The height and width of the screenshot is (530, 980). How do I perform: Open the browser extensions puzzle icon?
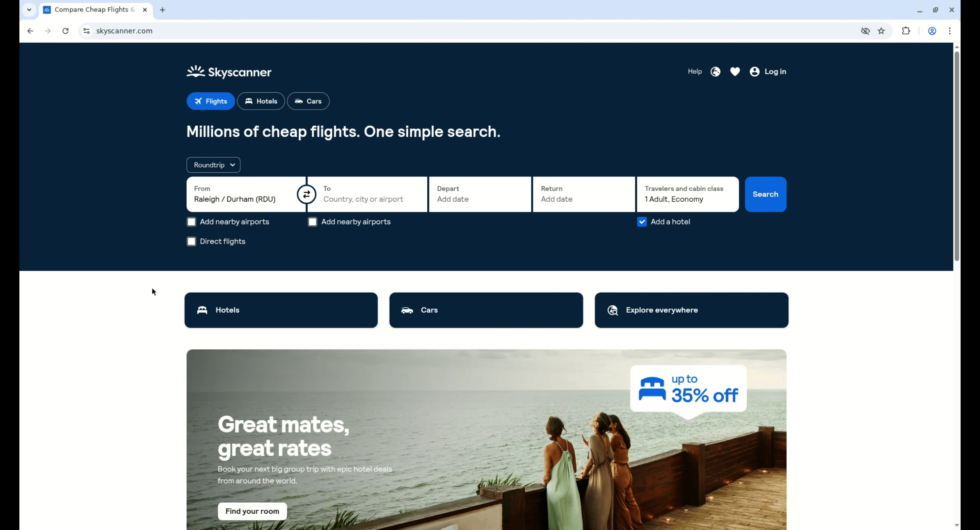906,31
